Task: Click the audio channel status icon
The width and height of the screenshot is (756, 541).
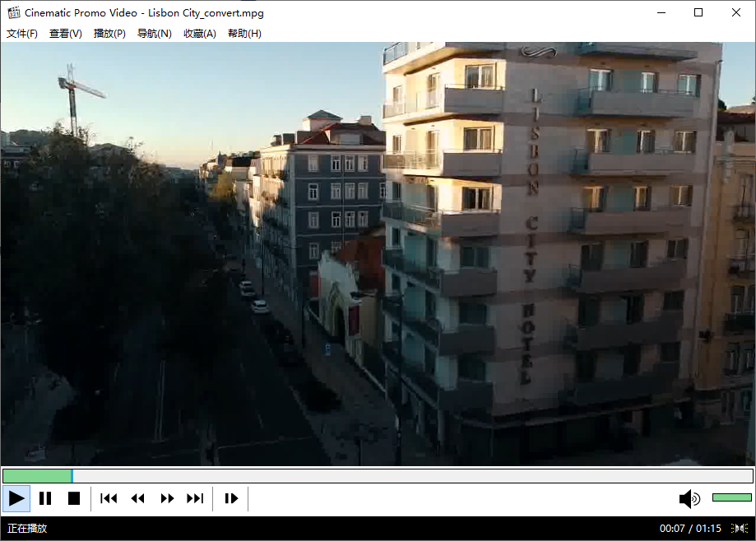Action: point(739,529)
